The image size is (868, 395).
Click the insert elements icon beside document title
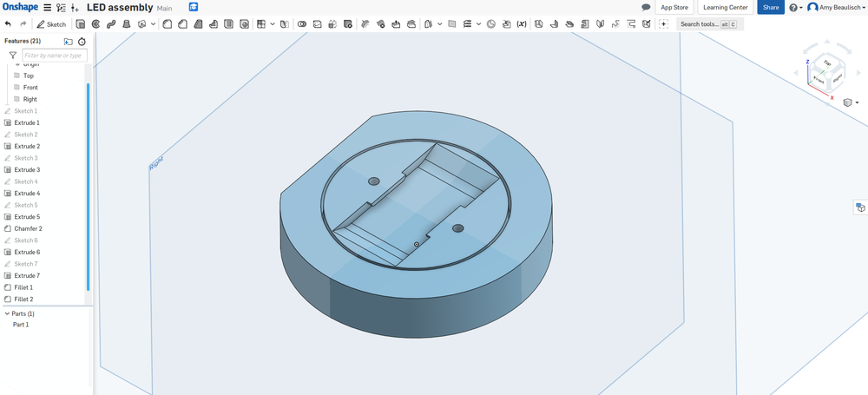coord(75,7)
